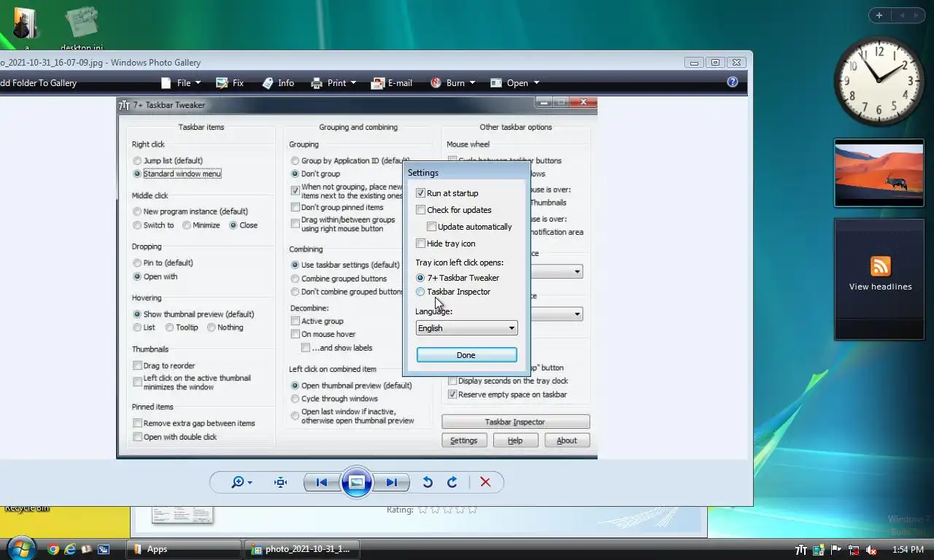Switch to the Apps taskbar button

pos(184,549)
